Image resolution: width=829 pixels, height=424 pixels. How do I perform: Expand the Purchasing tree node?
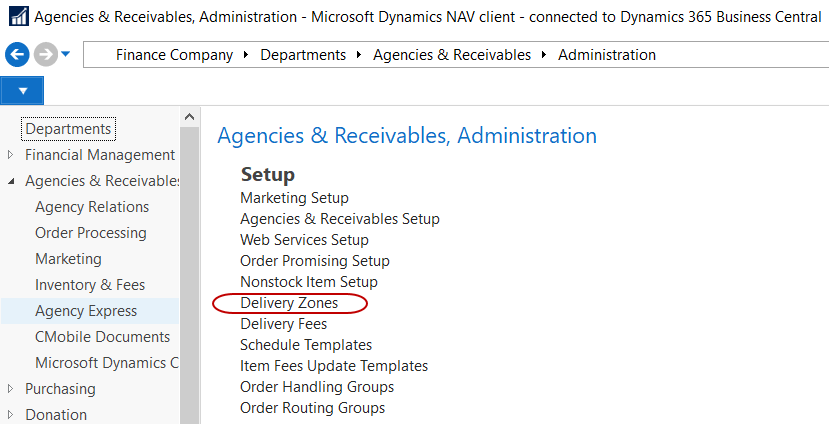[x=11, y=389]
